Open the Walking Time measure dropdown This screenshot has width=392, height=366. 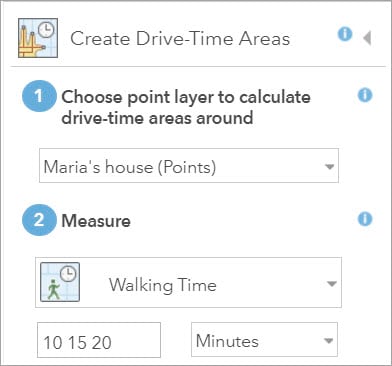(x=188, y=282)
